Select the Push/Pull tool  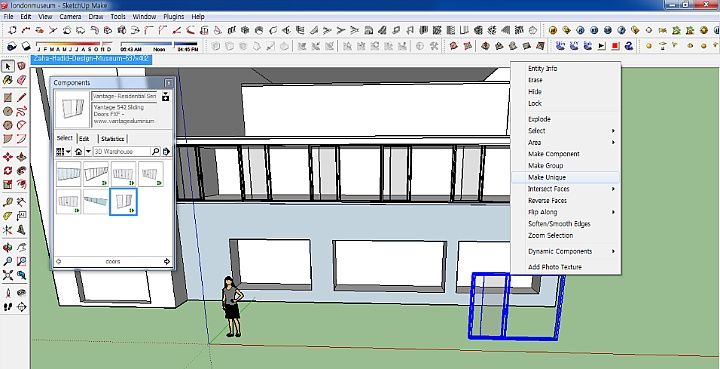click(21, 157)
